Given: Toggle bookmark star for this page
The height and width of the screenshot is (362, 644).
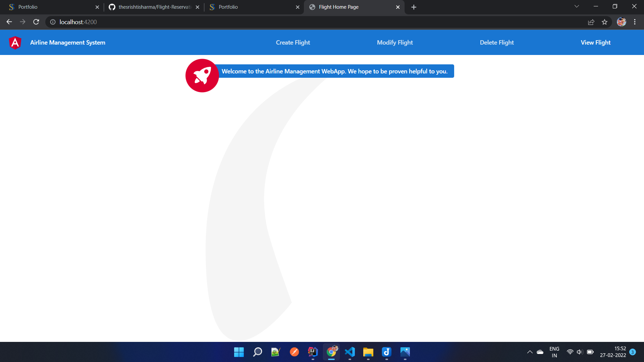Looking at the screenshot, I should [605, 22].
